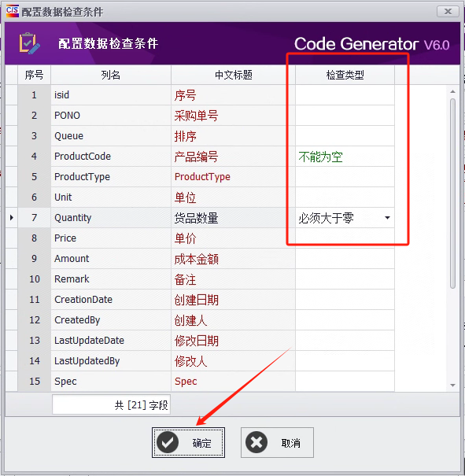
Task: Select the LastUpdatedBy column name cell
Action: (x=111, y=360)
